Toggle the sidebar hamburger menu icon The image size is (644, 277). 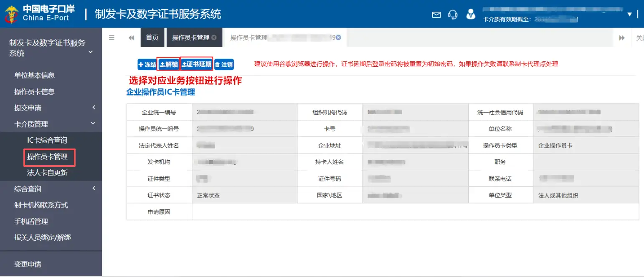tap(112, 38)
